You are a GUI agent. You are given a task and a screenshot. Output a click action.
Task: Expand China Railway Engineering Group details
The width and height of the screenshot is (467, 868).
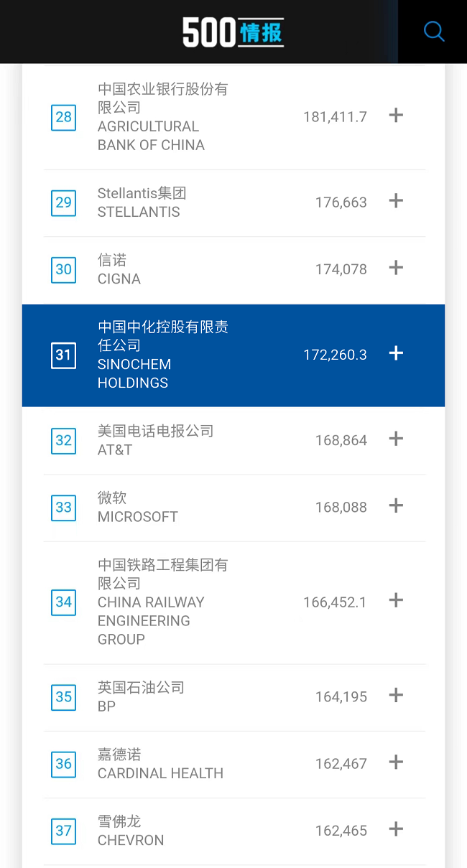click(396, 600)
